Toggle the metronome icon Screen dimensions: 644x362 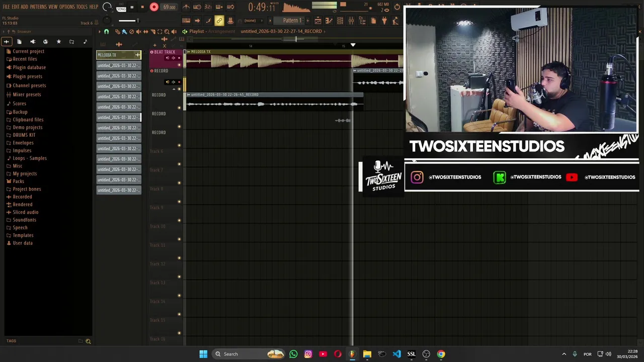coord(186,7)
